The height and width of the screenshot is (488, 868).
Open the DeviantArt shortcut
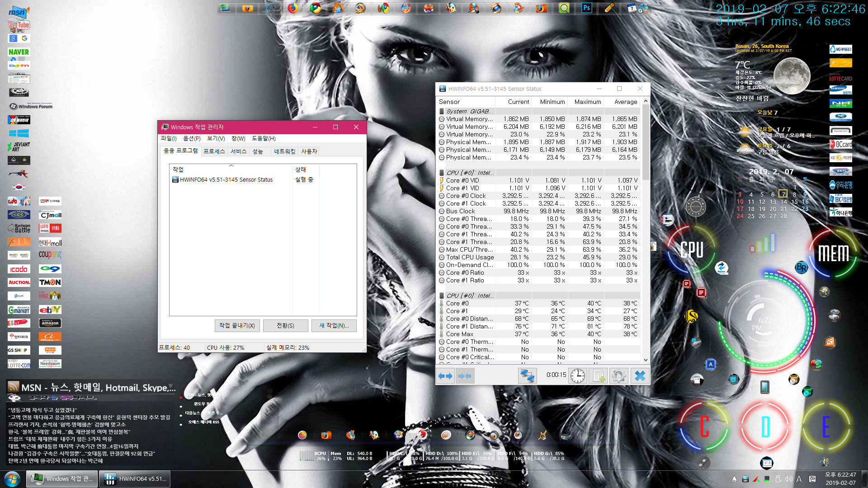tap(19, 146)
